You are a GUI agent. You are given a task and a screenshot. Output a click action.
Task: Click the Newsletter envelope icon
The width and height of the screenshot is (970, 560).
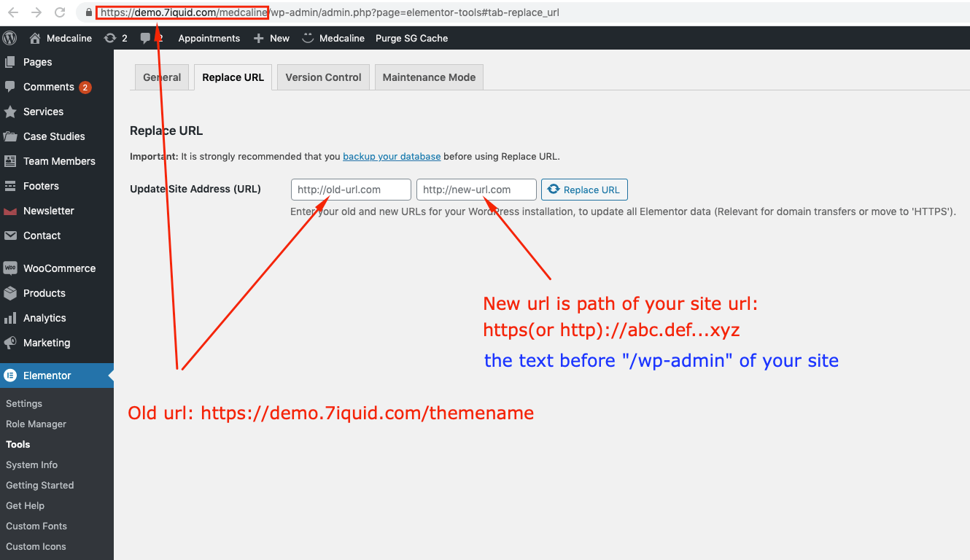click(x=10, y=211)
